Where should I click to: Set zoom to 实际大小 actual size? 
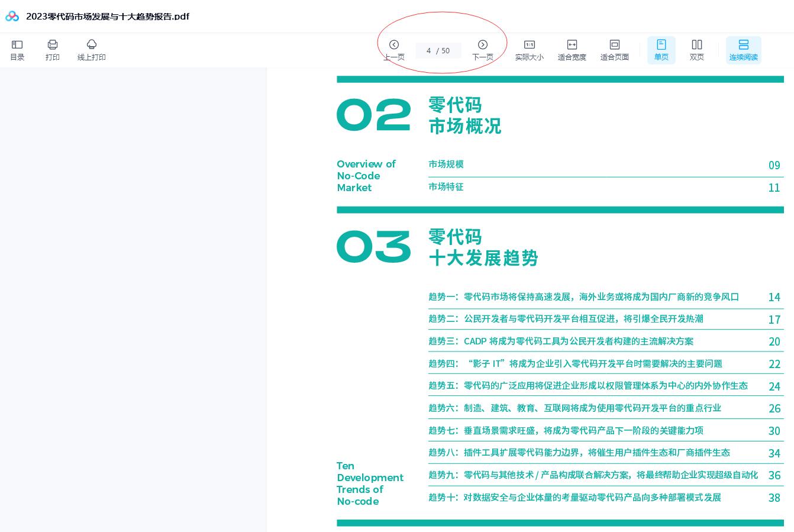click(529, 50)
